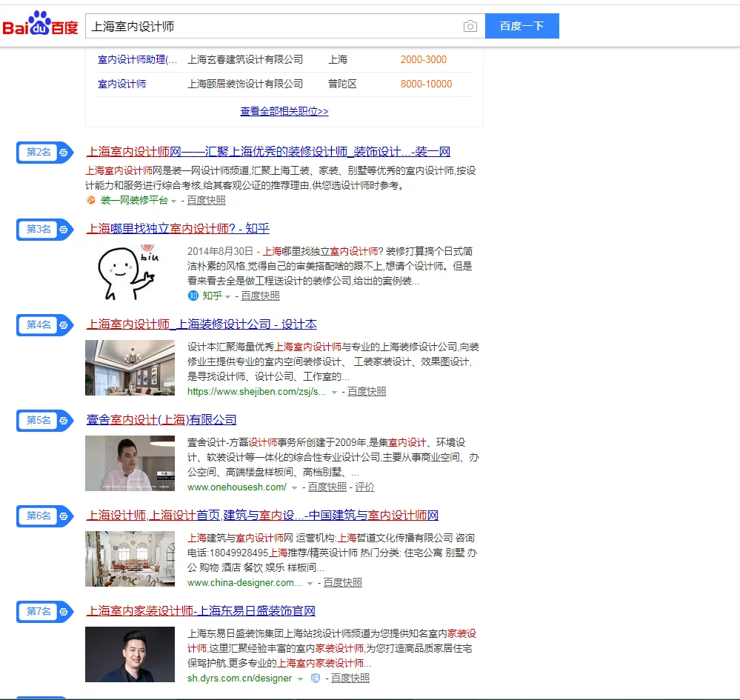The height and width of the screenshot is (700, 740).
Task: Open the 室内设计师助理(... job link
Action: (137, 59)
